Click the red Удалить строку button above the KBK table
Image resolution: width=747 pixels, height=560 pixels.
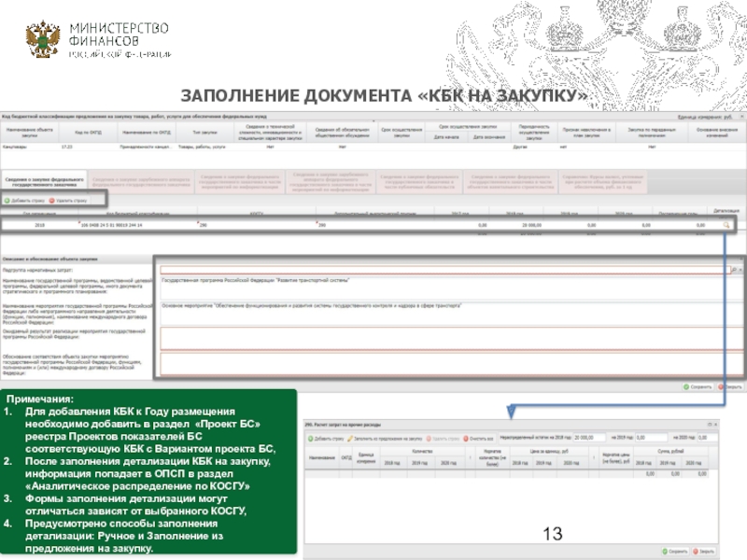click(x=68, y=201)
